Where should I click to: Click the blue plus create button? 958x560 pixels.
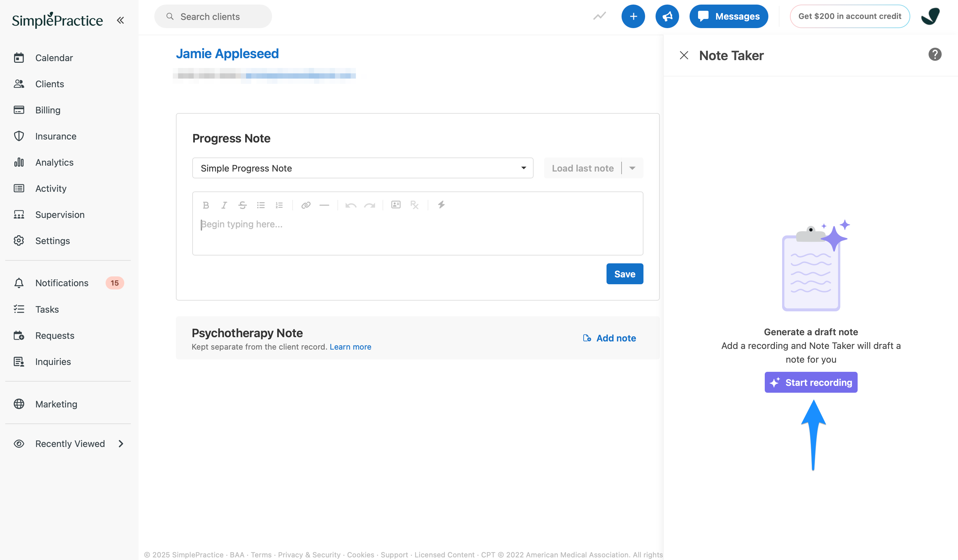tap(633, 16)
